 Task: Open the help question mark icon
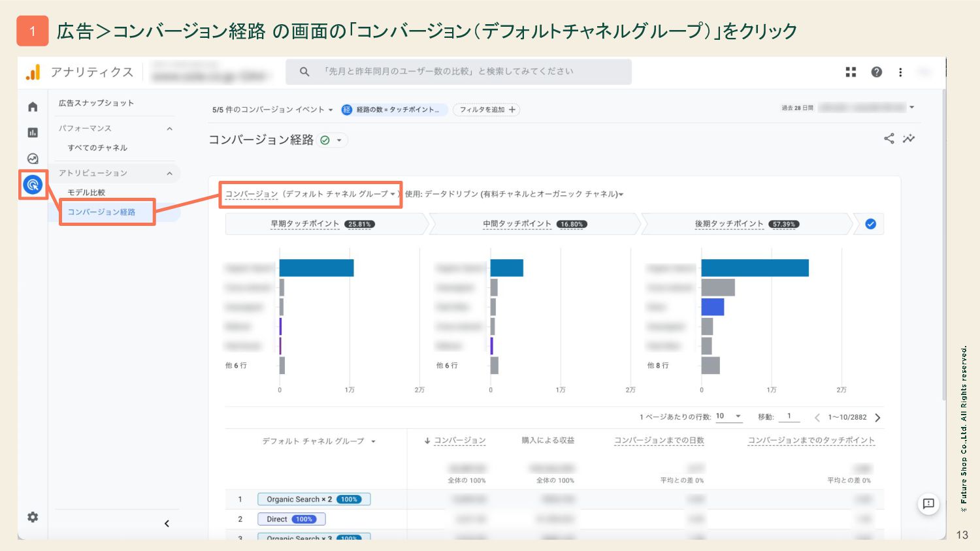[877, 72]
